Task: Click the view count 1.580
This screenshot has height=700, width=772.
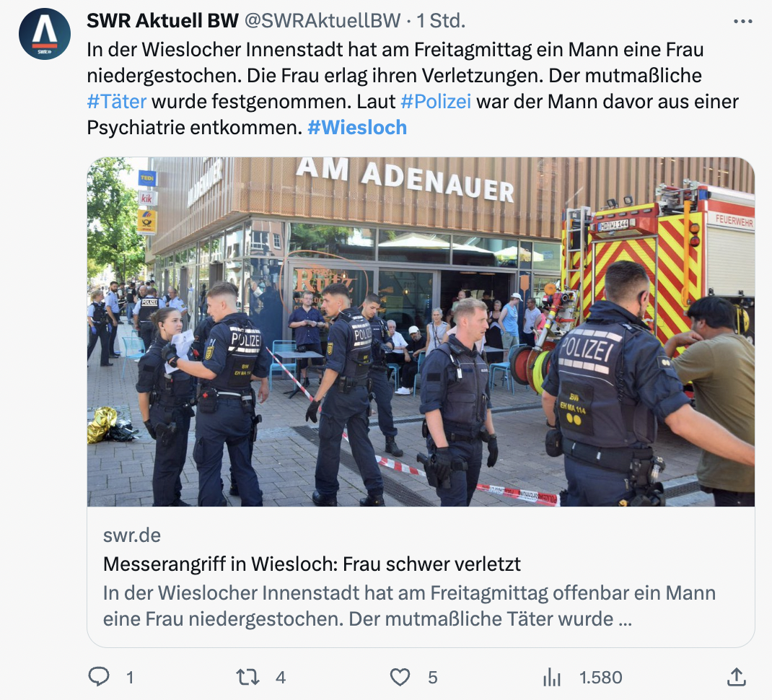Action: 601,678
